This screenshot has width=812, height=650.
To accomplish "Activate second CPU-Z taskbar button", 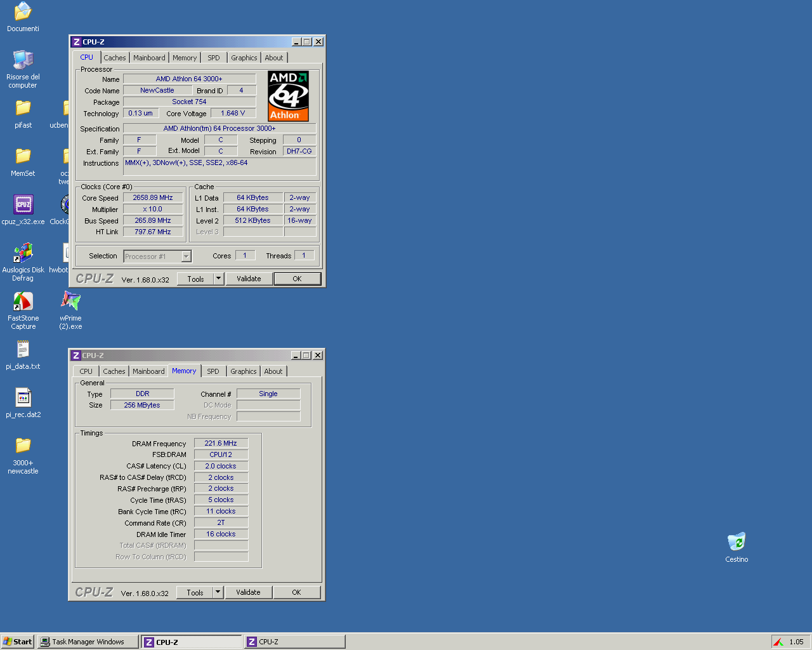I will tap(295, 642).
